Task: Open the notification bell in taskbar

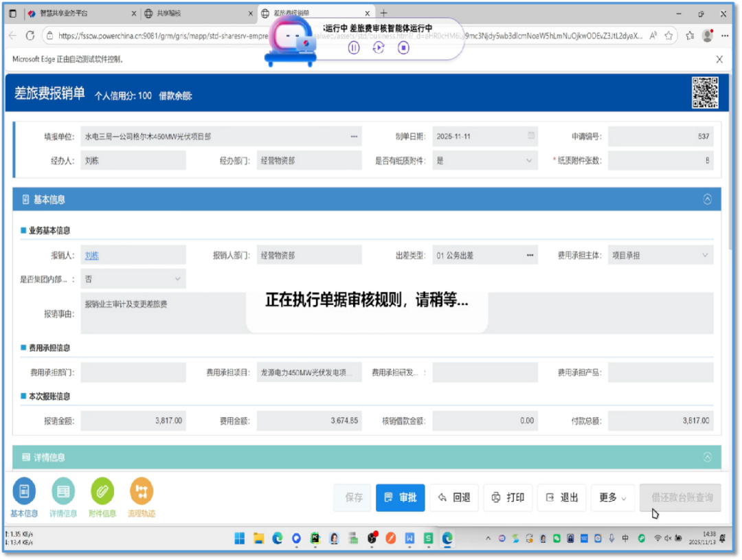Action: click(x=723, y=538)
